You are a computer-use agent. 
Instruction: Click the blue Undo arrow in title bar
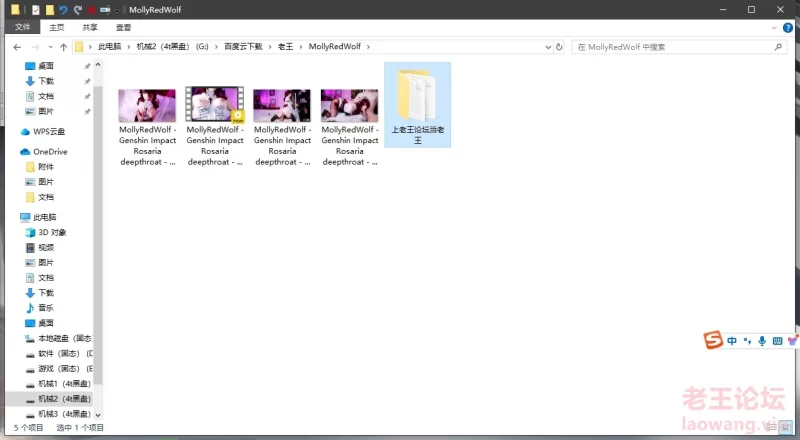pyautogui.click(x=63, y=10)
